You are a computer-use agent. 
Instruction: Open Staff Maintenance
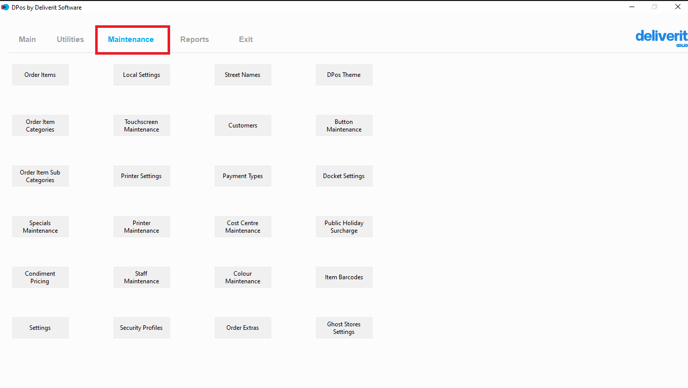pos(142,277)
